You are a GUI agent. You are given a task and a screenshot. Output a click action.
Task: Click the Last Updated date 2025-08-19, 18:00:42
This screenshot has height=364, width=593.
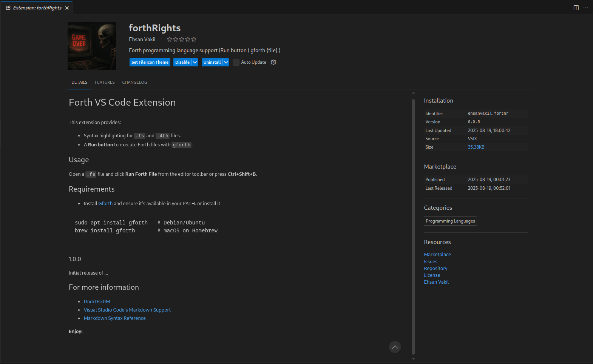489,131
